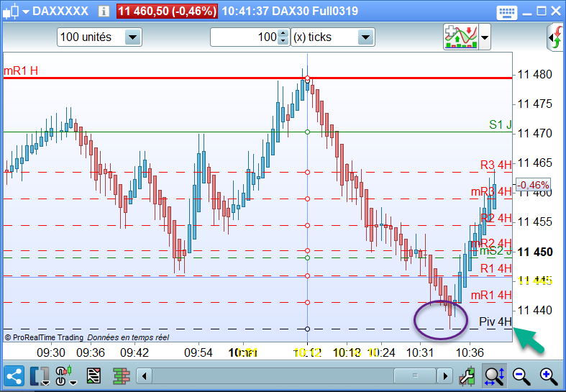This screenshot has height=392, width=566.
Task: Click the 100 ticks value field
Action: pyautogui.click(x=245, y=37)
